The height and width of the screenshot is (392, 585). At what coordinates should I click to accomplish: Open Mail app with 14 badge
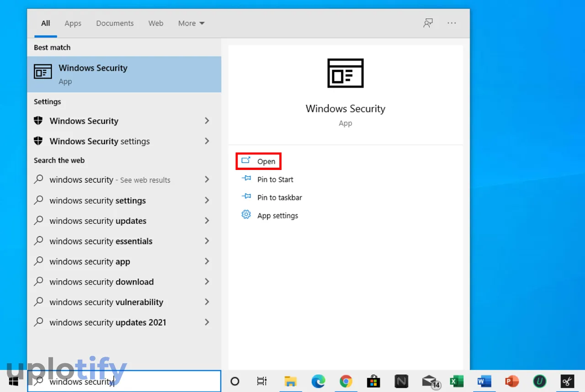[430, 382]
